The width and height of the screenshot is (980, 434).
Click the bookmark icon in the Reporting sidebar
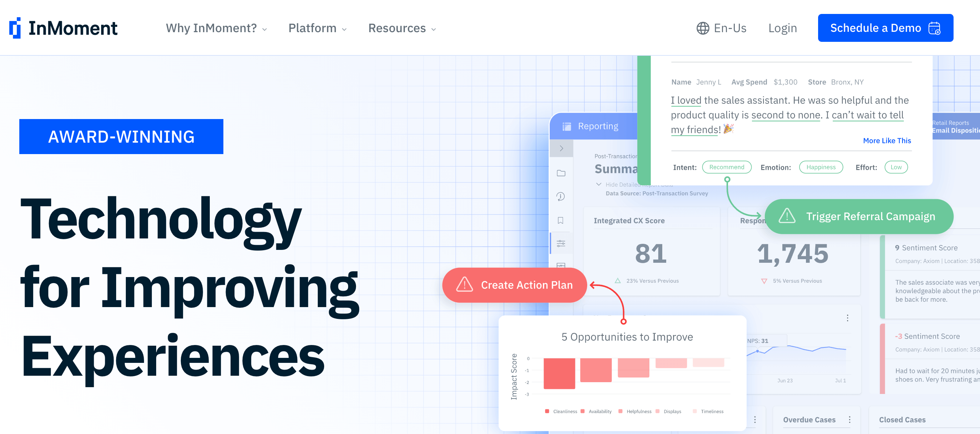(x=561, y=220)
